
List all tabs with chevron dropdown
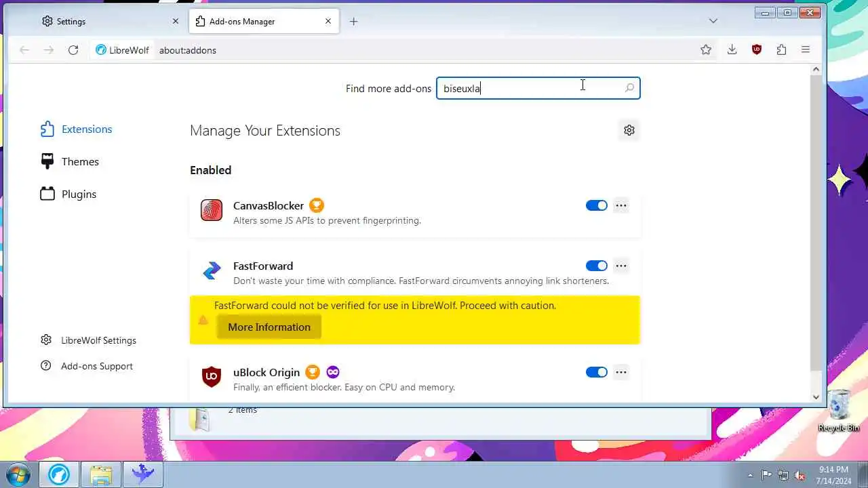click(713, 21)
